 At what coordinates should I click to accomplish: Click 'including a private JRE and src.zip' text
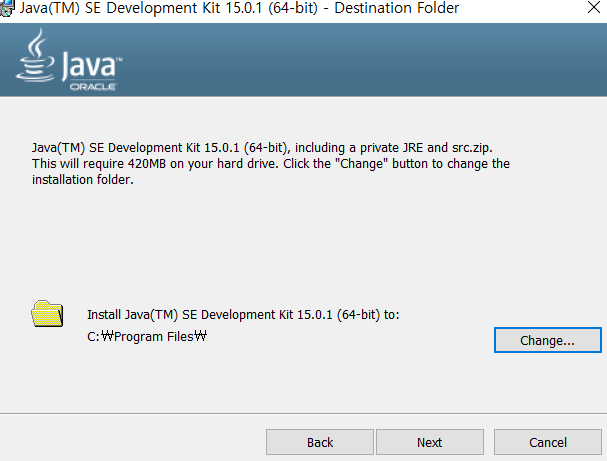[x=393, y=148]
